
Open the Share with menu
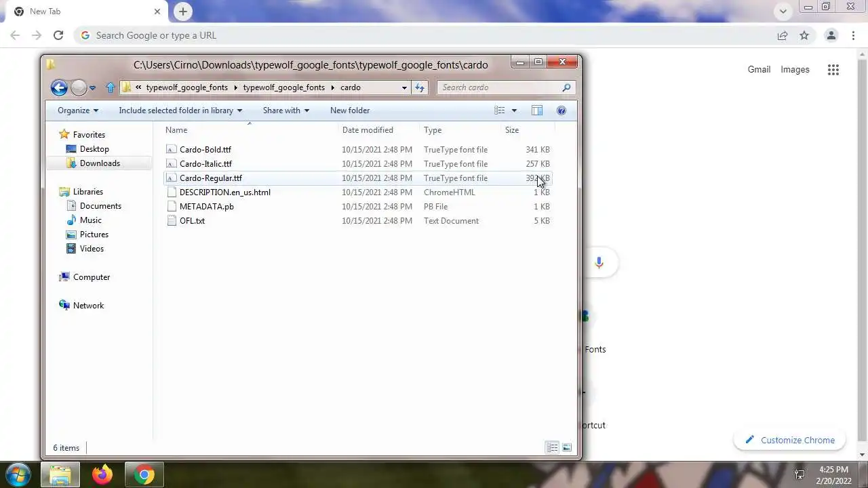coord(286,110)
